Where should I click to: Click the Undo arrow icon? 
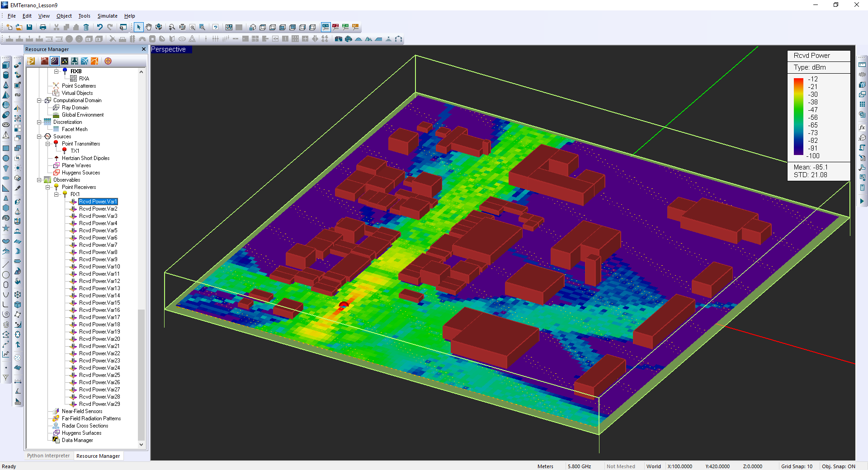(99, 27)
